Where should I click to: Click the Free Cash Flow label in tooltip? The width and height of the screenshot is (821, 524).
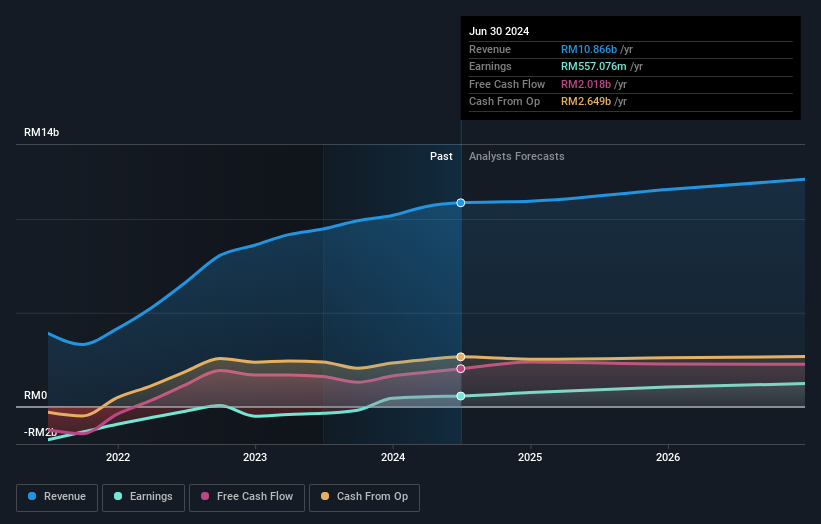507,84
